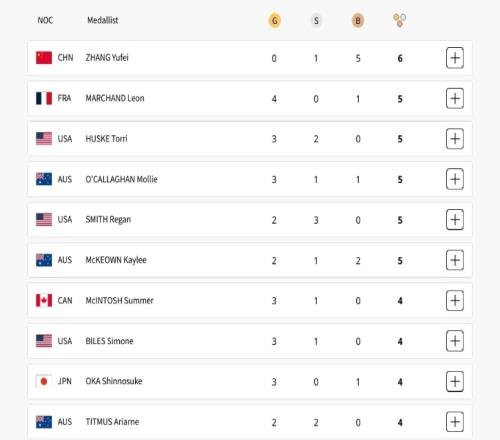Click the gold medal column icon

(274, 21)
